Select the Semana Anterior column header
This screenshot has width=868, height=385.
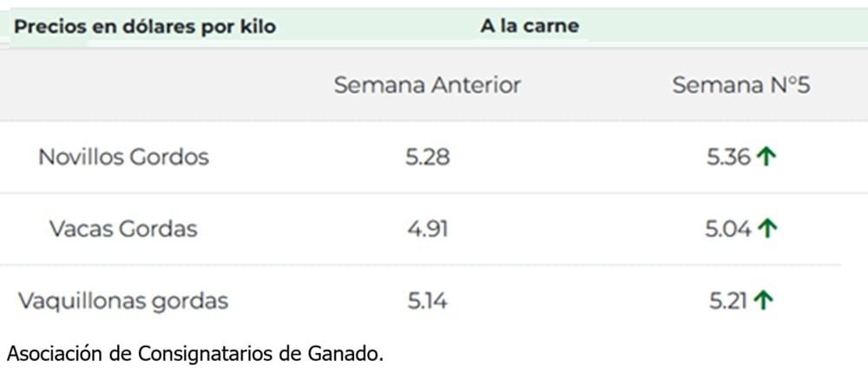[427, 85]
